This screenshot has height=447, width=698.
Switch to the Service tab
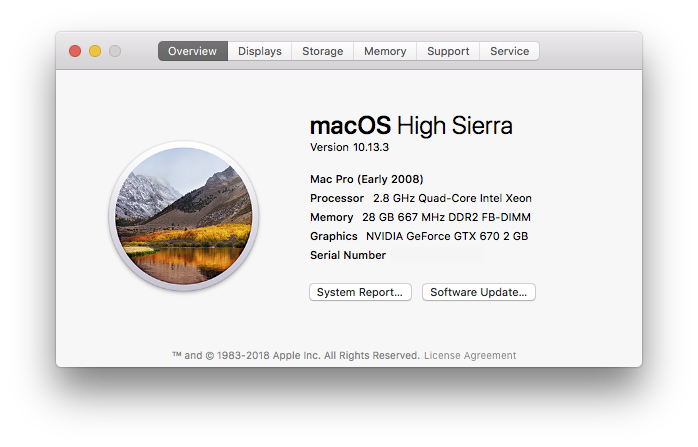tap(509, 51)
